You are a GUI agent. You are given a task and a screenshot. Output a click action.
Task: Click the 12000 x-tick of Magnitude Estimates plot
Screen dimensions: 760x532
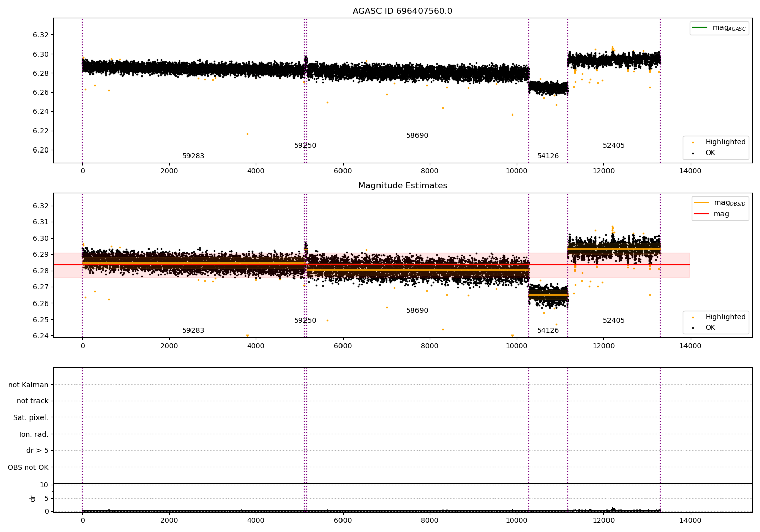point(603,346)
